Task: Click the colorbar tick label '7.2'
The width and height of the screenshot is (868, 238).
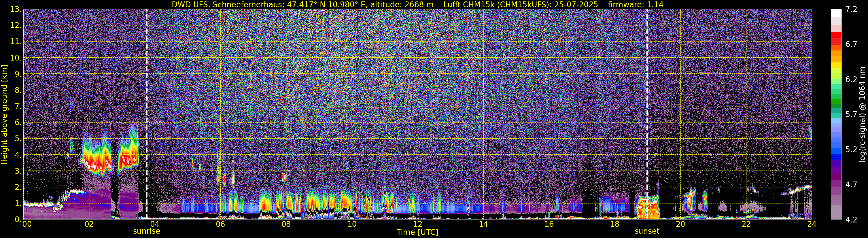Action: (x=851, y=10)
